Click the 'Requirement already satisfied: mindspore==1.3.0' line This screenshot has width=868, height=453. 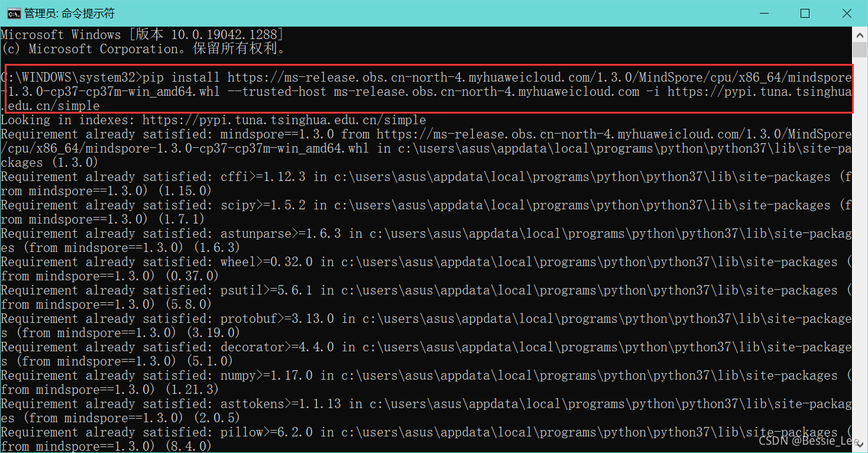(x=426, y=134)
